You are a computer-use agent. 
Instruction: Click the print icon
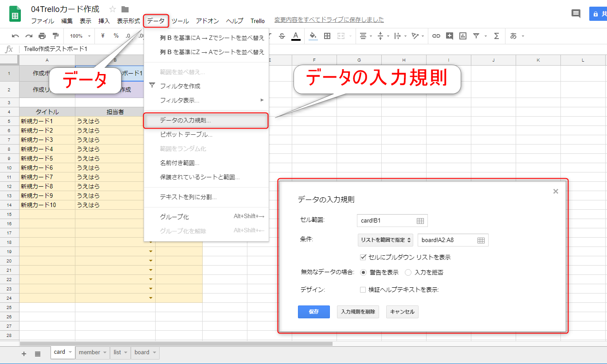(x=42, y=36)
